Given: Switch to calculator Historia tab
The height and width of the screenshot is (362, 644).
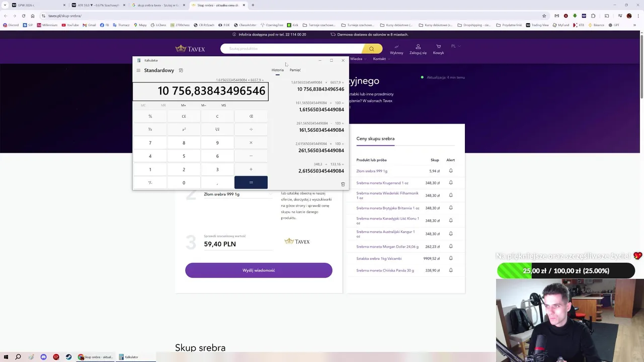Looking at the screenshot, I should pyautogui.click(x=278, y=70).
